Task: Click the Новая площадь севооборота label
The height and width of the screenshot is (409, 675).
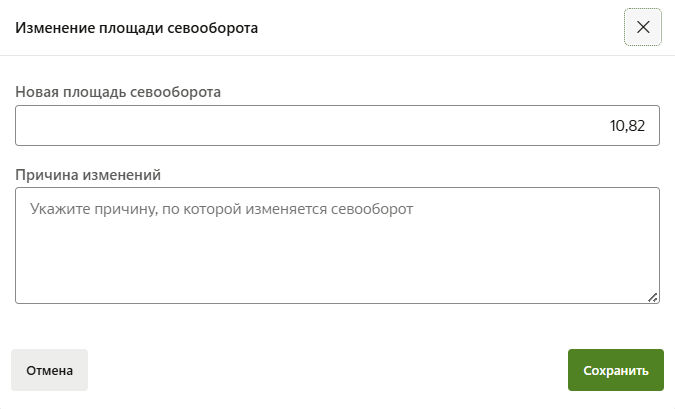Action: click(118, 91)
